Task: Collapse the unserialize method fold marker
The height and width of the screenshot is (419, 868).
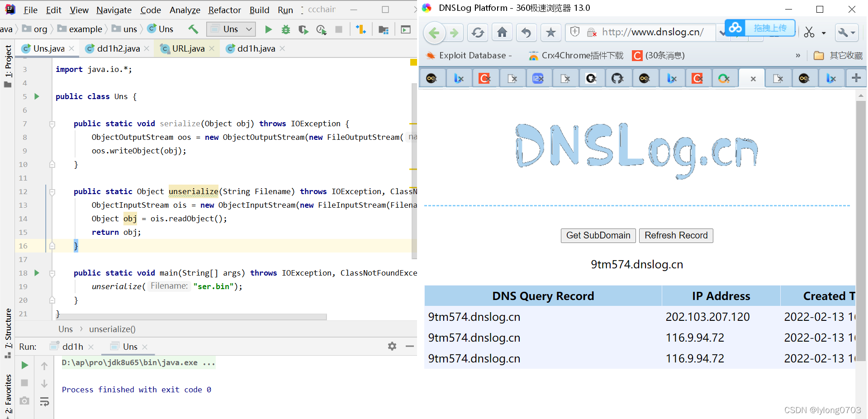Action: pos(52,192)
